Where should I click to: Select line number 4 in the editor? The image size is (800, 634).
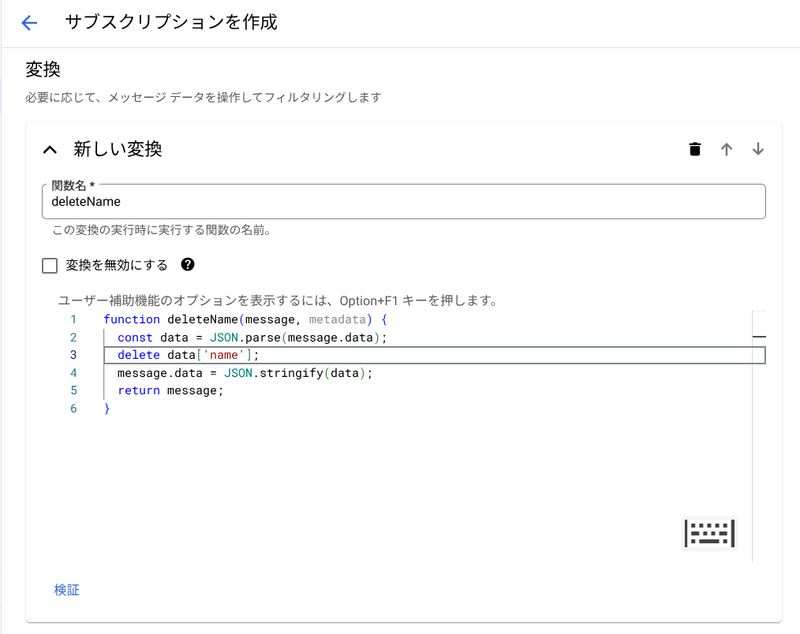tap(73, 373)
